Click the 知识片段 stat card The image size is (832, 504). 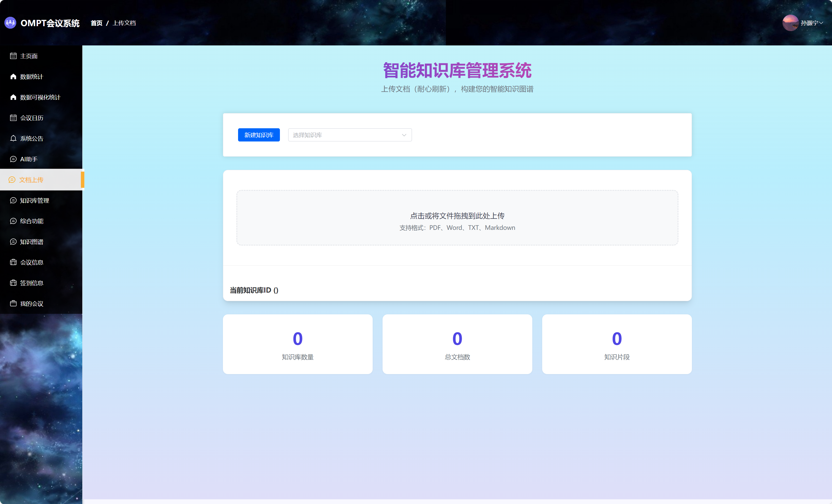(x=617, y=344)
